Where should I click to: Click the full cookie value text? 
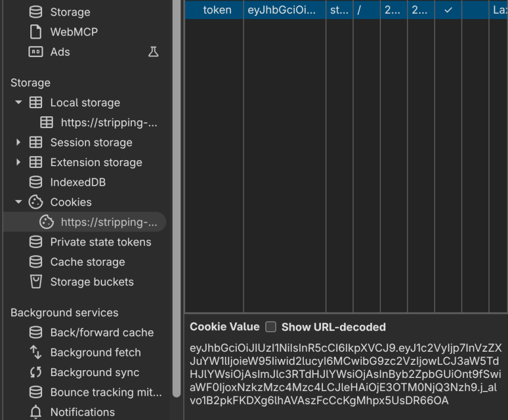[x=345, y=374]
